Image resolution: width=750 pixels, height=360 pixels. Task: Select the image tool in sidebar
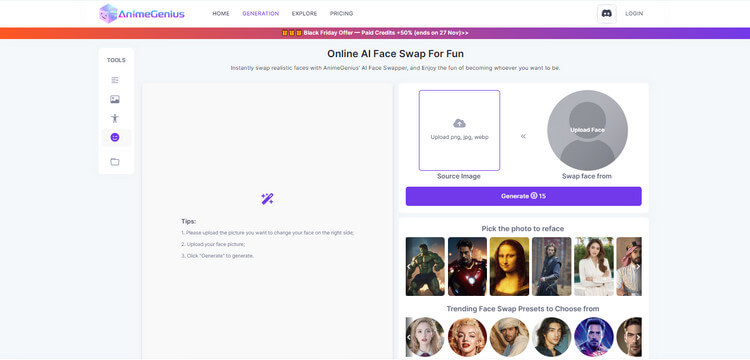(115, 99)
